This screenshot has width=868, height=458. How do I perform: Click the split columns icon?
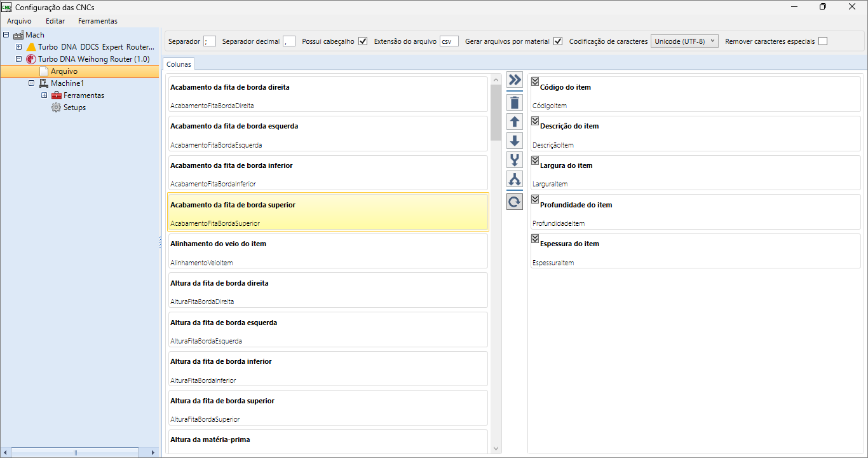click(x=515, y=179)
